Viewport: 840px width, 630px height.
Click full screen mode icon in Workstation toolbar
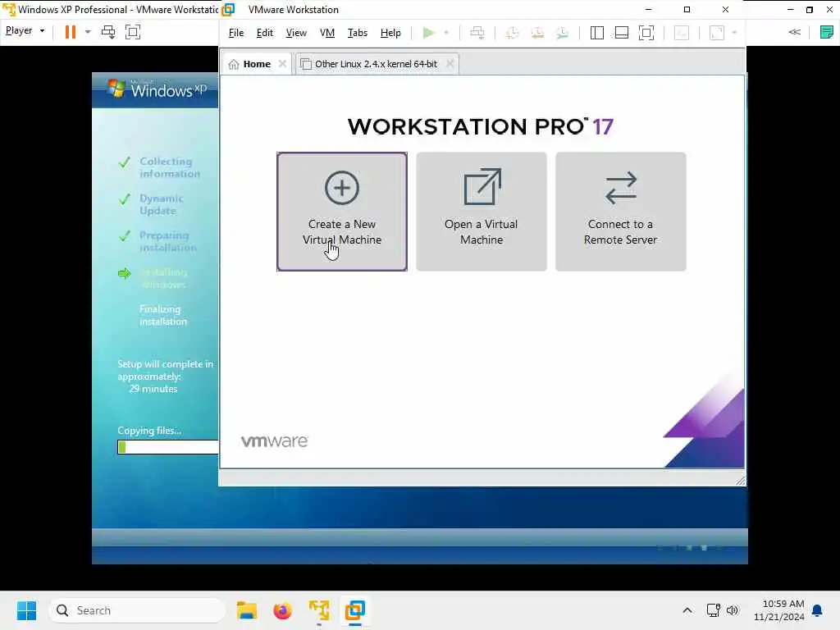(646, 33)
